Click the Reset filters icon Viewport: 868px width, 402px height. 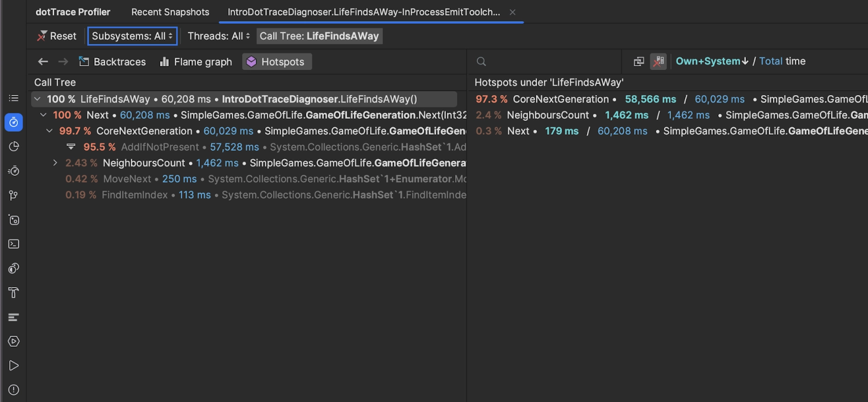pos(42,36)
